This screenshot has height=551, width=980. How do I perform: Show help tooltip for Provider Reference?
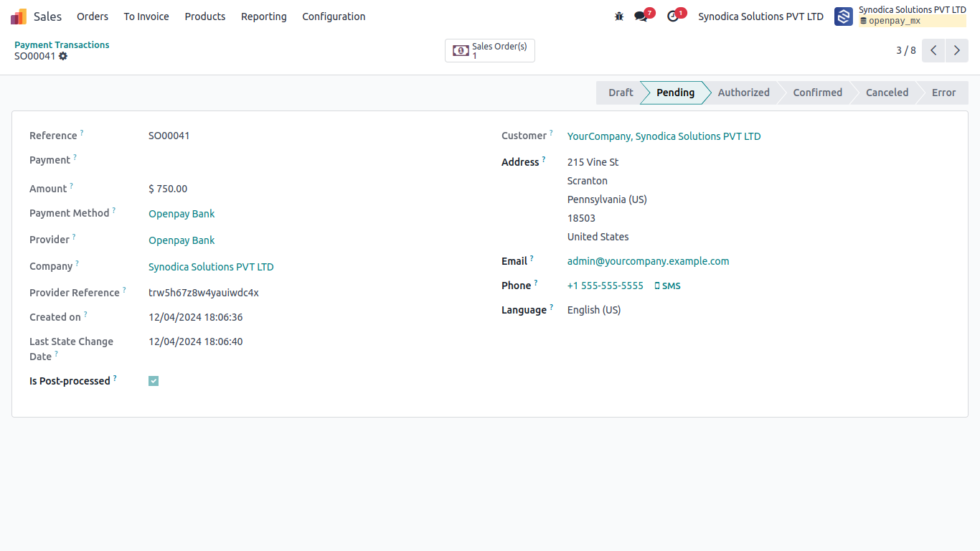124,290
